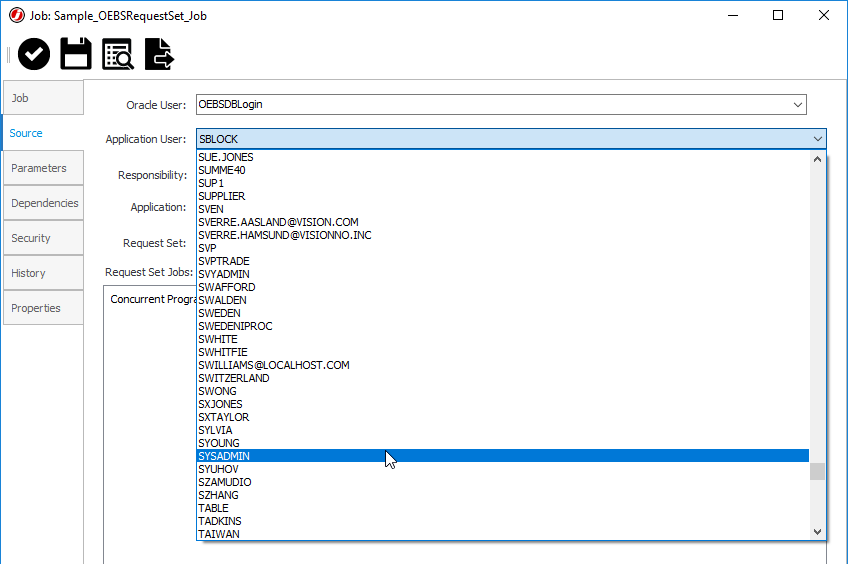
Task: Click the Oracle User OEBSDBLogin field
Action: coord(501,104)
